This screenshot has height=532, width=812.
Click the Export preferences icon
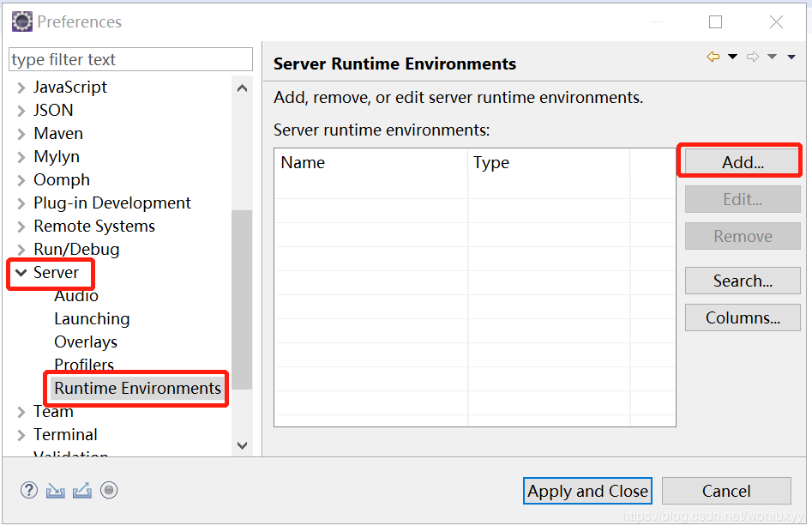point(81,490)
